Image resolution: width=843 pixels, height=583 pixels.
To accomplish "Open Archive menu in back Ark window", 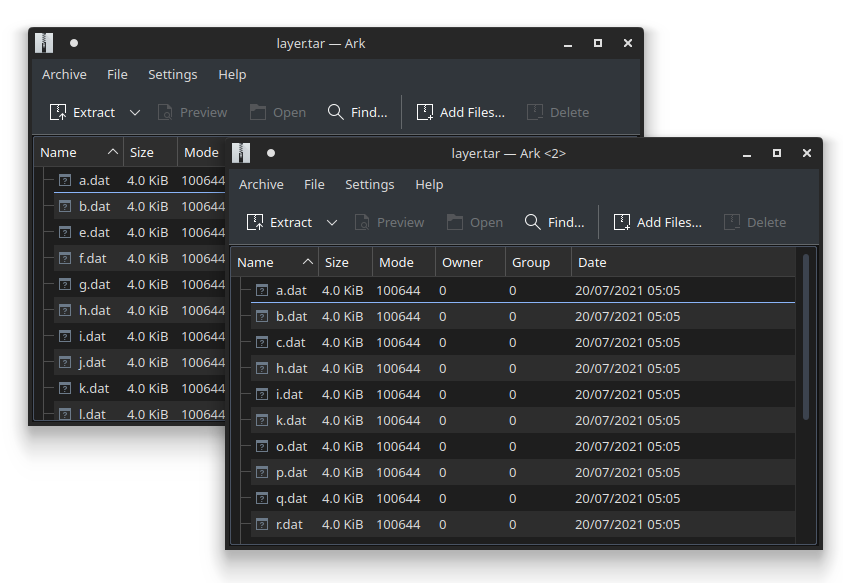I will [x=64, y=74].
